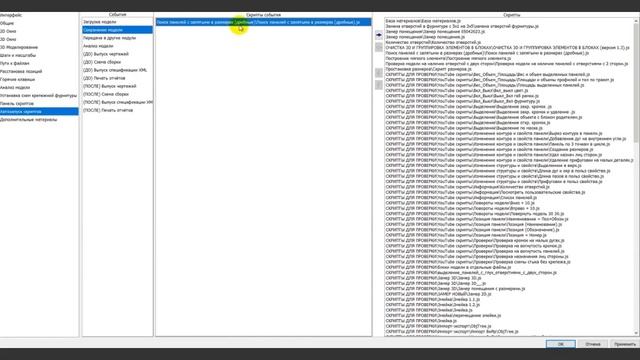Select 'Проверка модели на наличие отверстий' script
The height and width of the screenshot is (360, 640).
[507, 64]
